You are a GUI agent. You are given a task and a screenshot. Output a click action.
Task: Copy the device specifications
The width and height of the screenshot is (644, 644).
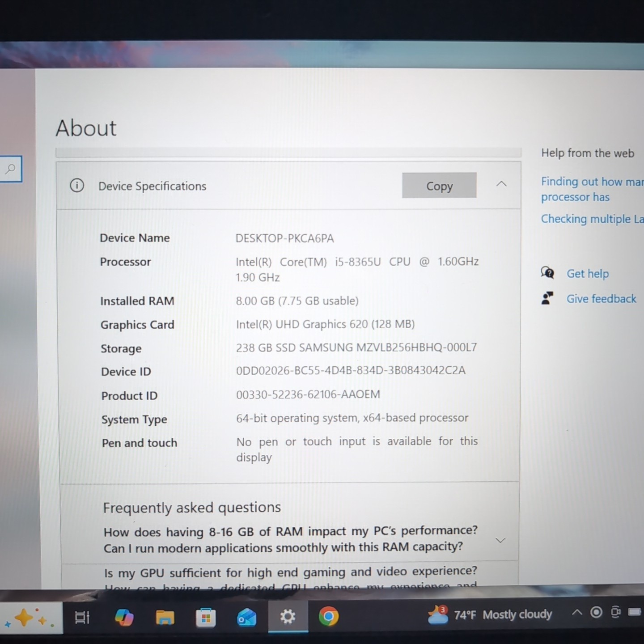pos(439,186)
